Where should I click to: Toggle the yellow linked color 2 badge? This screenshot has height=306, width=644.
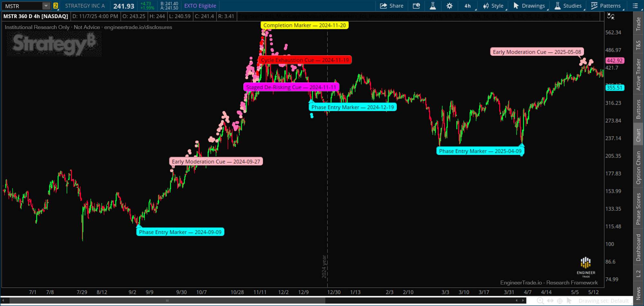[x=56, y=6]
